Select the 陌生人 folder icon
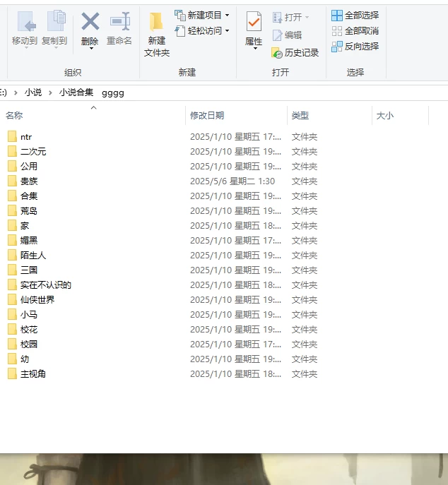 12,255
